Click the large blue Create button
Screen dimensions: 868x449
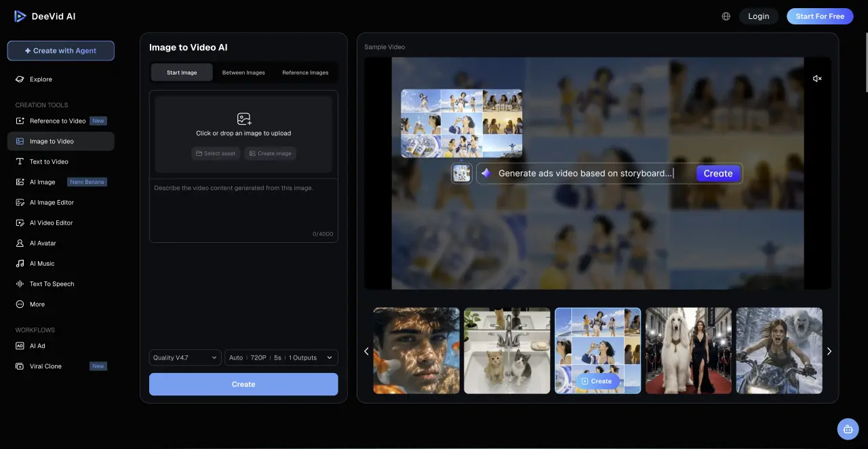click(243, 384)
